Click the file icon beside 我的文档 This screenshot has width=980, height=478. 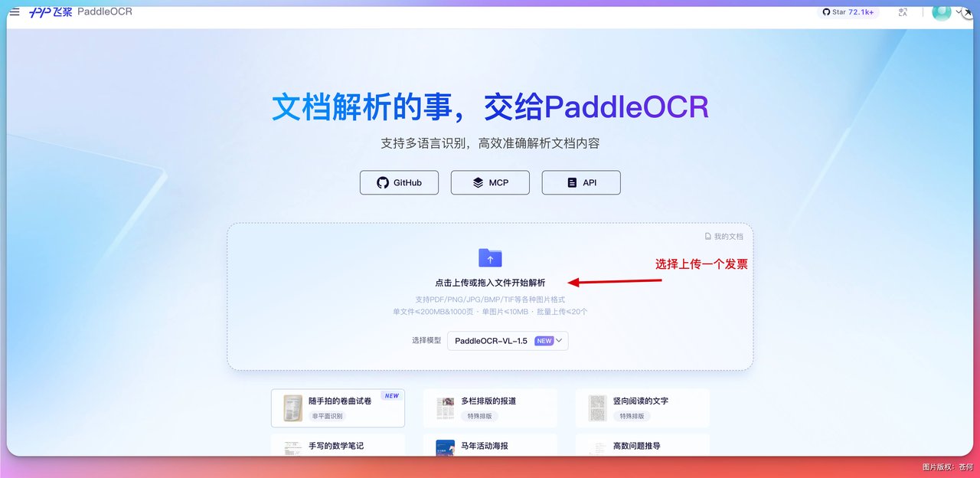click(x=708, y=237)
